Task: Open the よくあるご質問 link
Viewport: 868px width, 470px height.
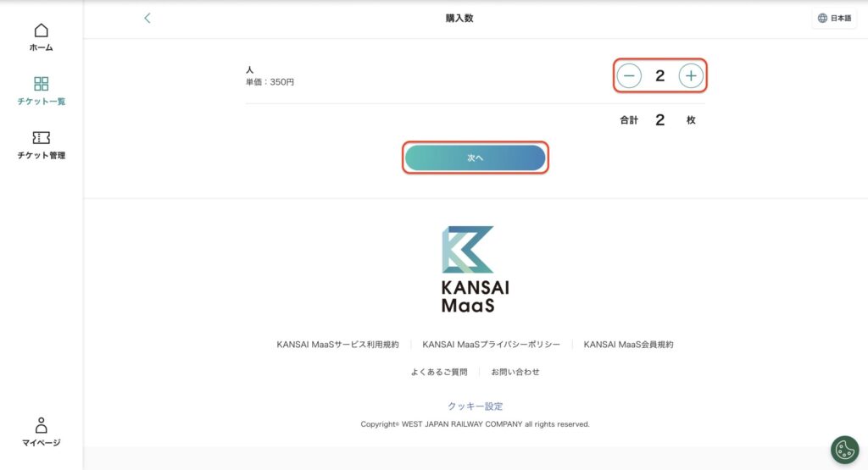Action: 439,372
